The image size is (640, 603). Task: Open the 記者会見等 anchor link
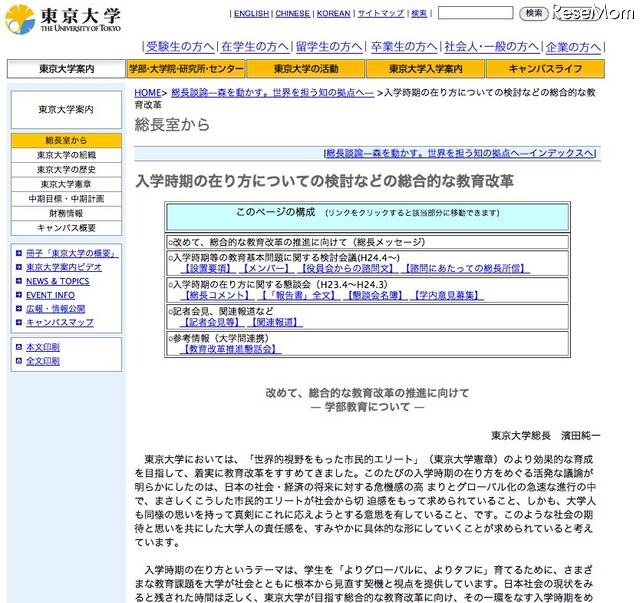point(211,322)
